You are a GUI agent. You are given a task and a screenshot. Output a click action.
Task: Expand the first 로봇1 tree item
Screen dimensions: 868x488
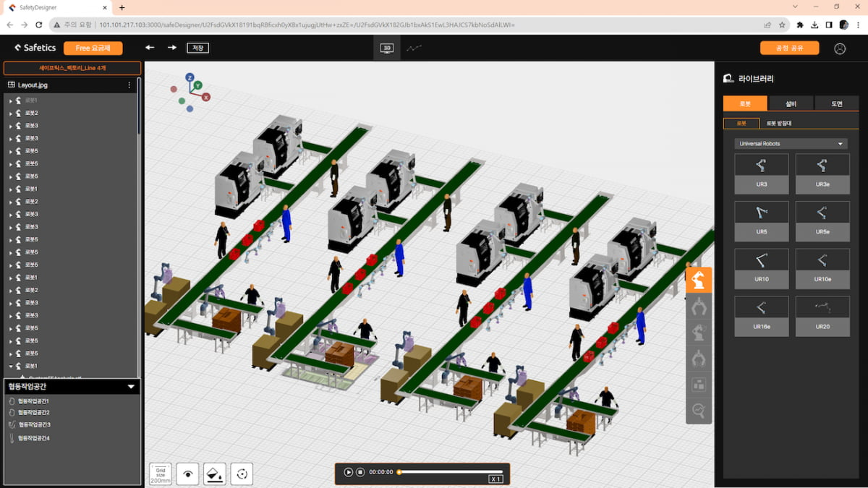10,100
